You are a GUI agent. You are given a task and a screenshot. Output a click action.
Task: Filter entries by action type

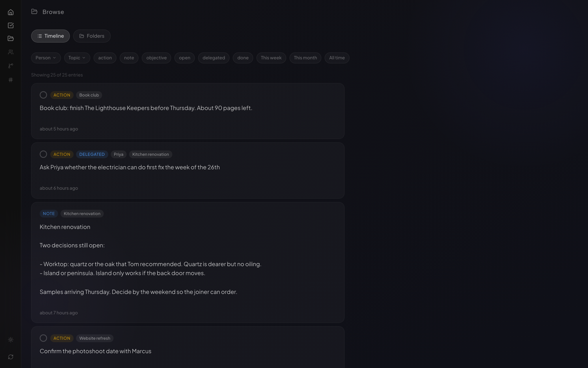(x=105, y=58)
